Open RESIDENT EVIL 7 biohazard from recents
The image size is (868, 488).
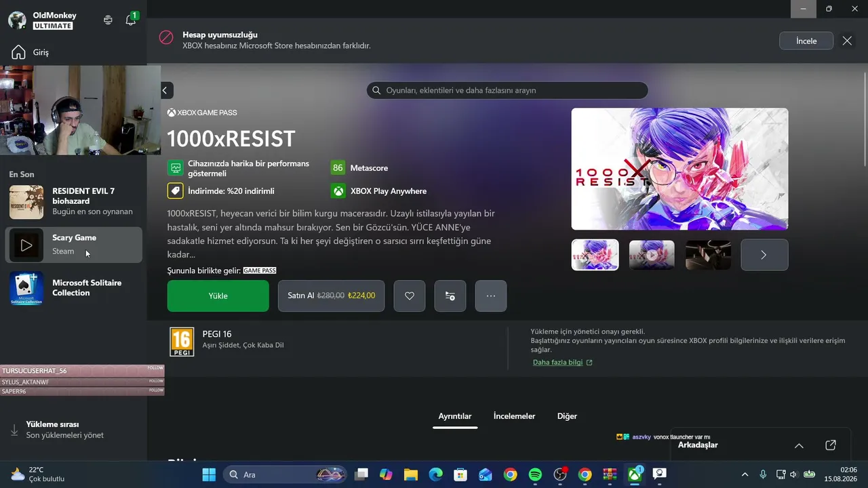pos(74,202)
